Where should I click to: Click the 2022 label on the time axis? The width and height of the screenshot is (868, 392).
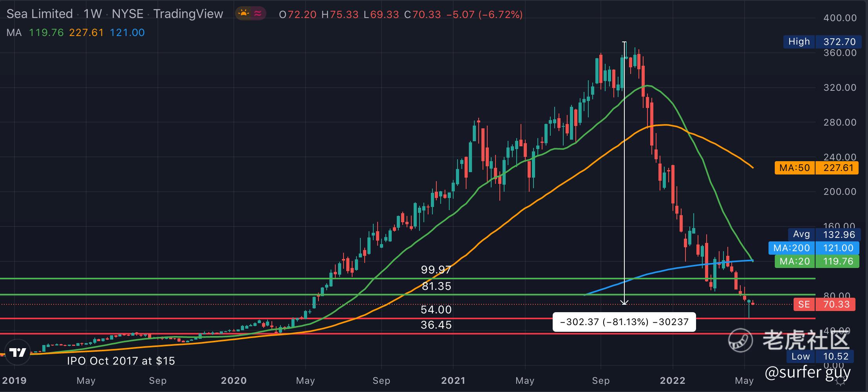tap(673, 381)
